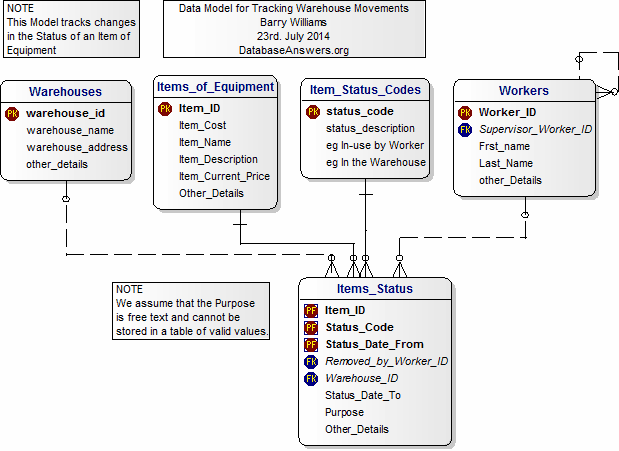
Task: Click the 'eg In-use by Worker' line
Action: point(375,145)
